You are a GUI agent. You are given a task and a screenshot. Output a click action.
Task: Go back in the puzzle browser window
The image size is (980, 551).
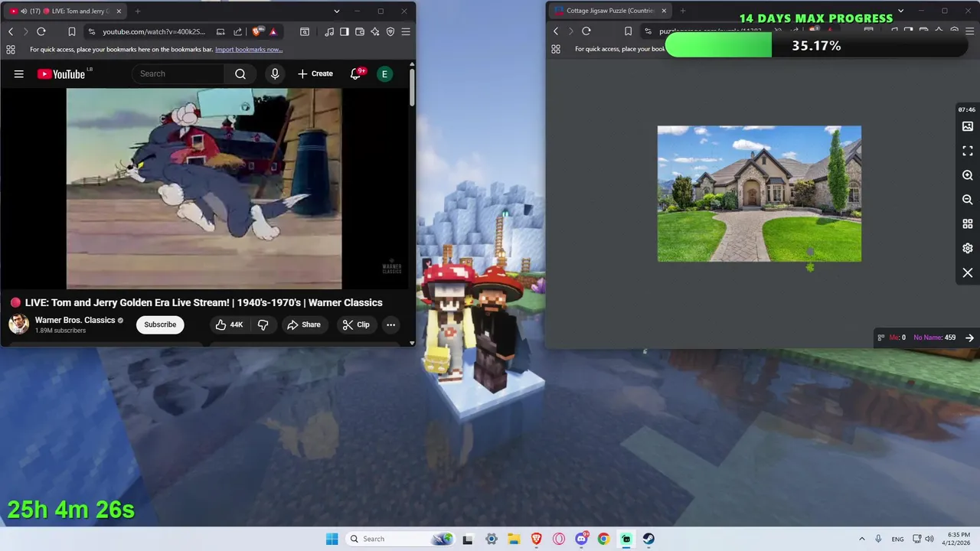click(556, 31)
